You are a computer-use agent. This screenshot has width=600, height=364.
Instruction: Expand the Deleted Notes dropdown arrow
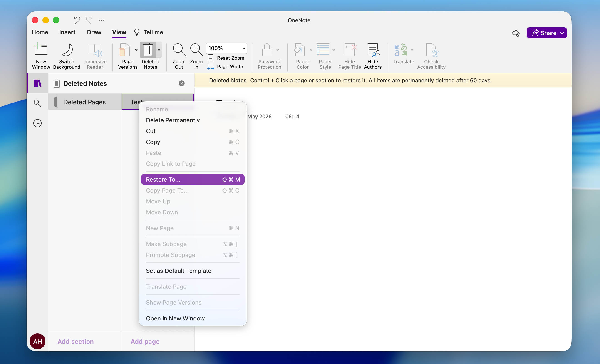click(x=159, y=50)
